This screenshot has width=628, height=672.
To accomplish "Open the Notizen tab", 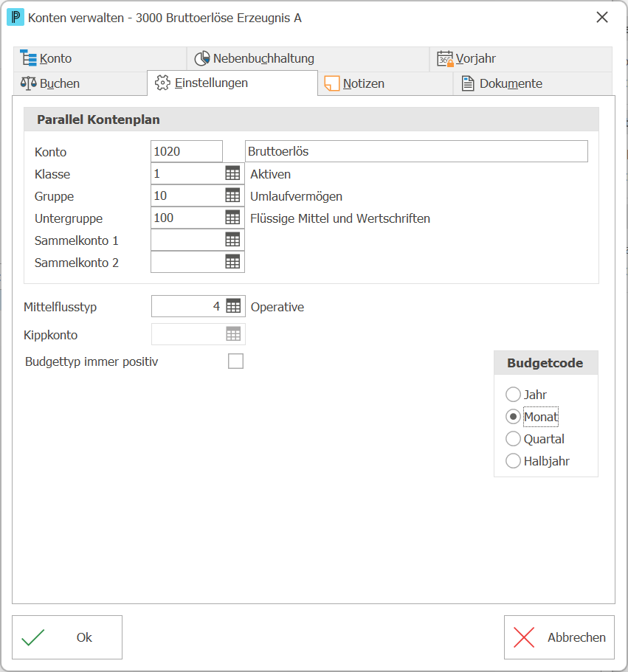I will (x=385, y=83).
